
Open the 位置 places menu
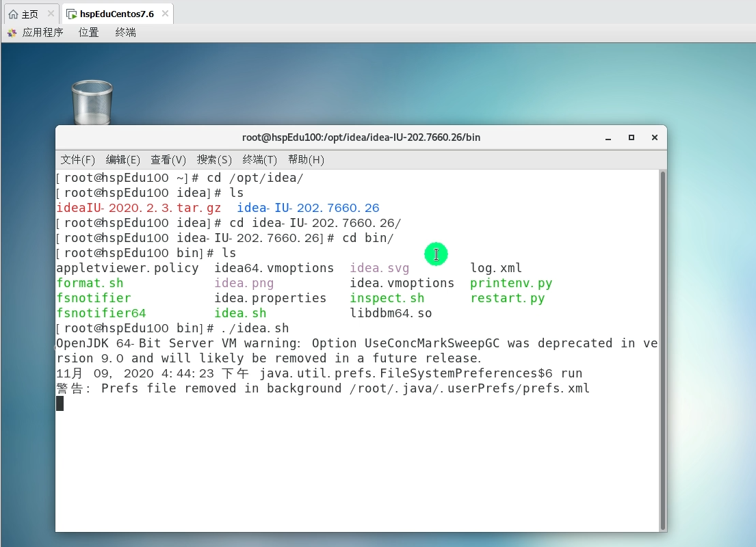pos(88,33)
